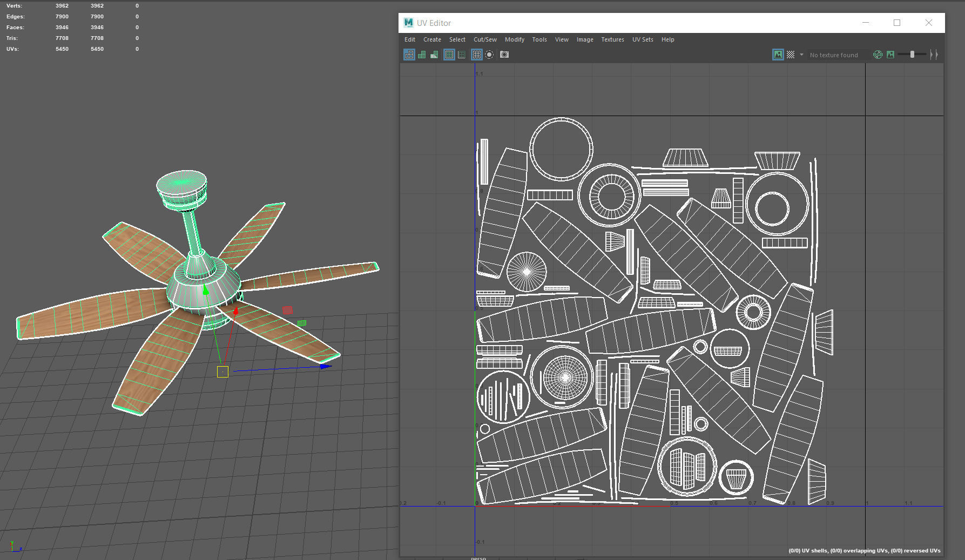Click the 'Faces:' label in heads-up display
This screenshot has height=560, width=965.
coord(15,27)
